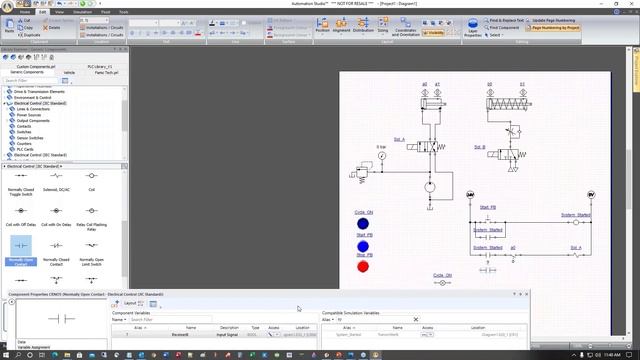Click the Layout button in Component Properties
Viewport: 640px width, 360px height.
point(133,303)
